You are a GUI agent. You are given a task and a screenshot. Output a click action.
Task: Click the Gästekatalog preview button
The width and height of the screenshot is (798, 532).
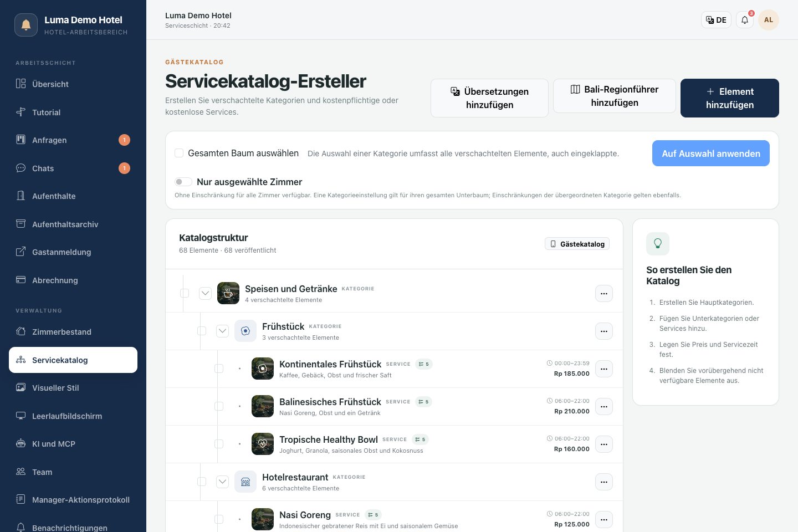[577, 244]
